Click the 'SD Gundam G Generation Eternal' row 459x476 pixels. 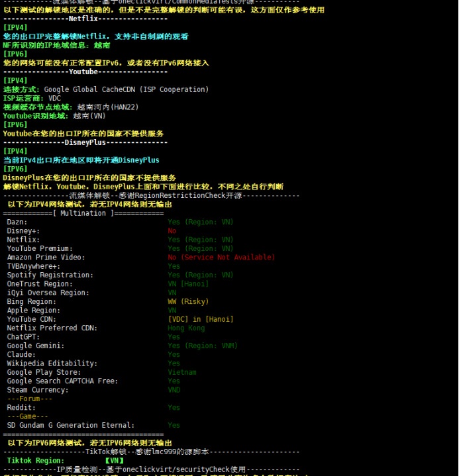point(67,425)
